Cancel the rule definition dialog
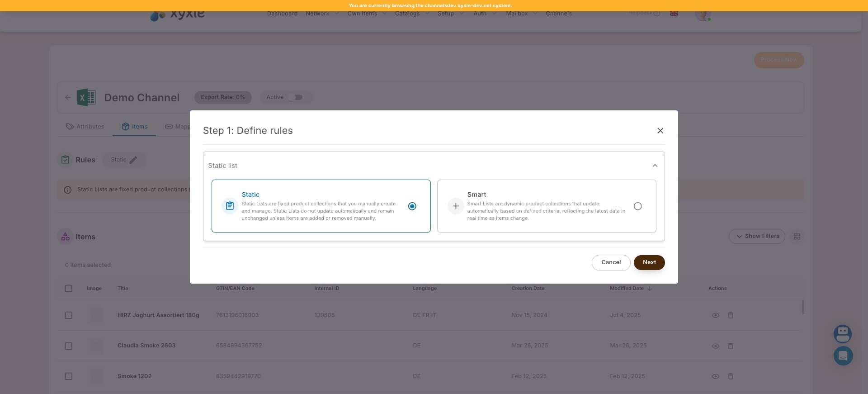 [x=611, y=262]
